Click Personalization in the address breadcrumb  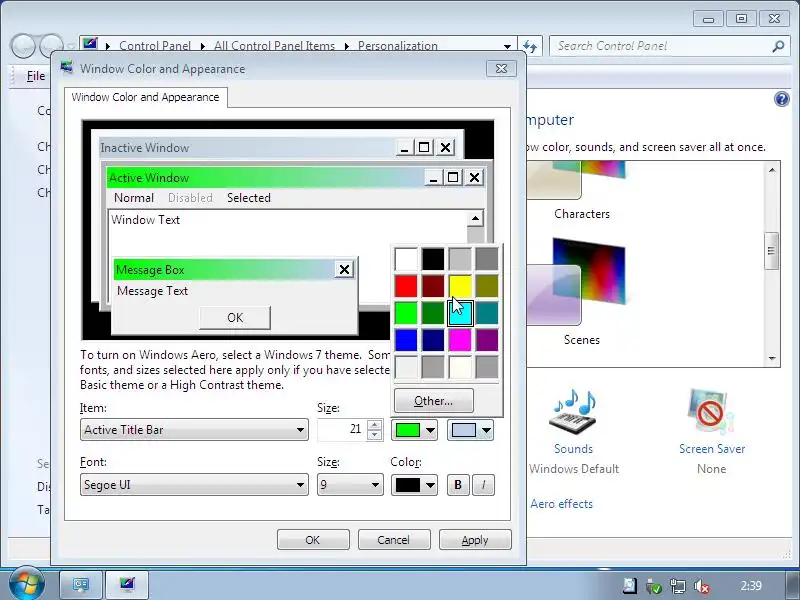[397, 46]
